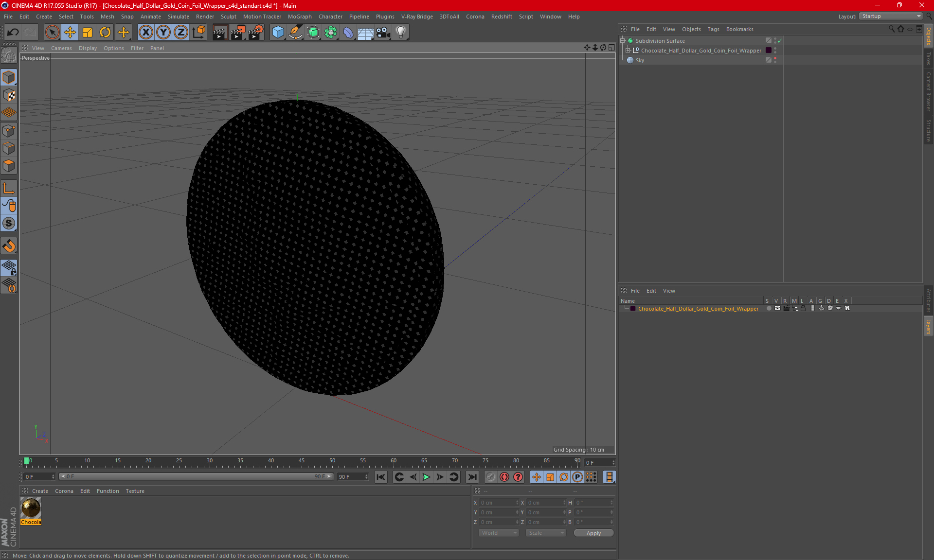Open viewport Cameras menu

click(x=61, y=48)
